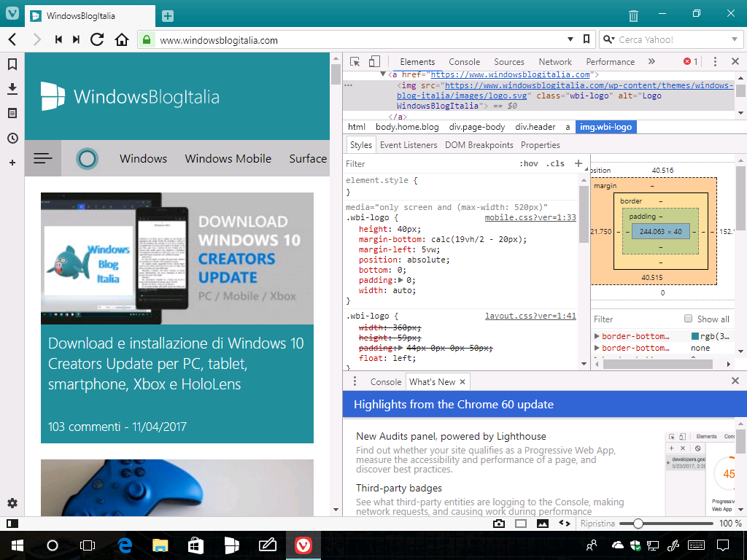Open the Bookmarks side panel

tap(12, 64)
